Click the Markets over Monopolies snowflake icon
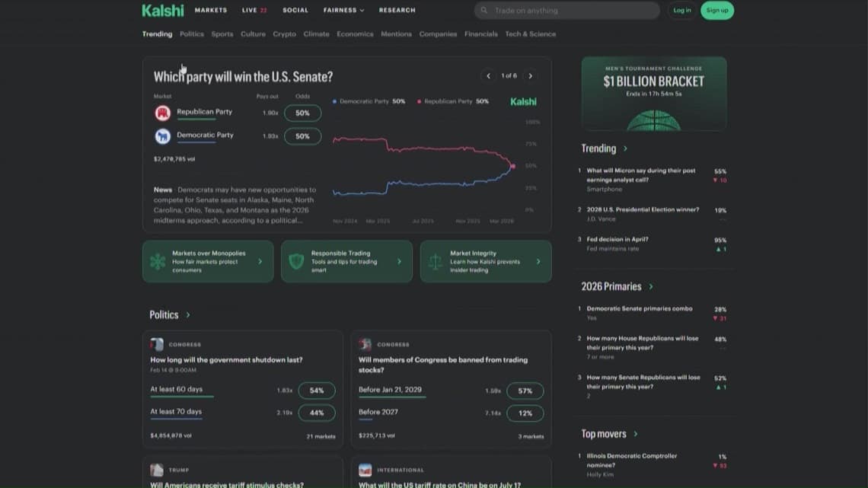This screenshot has width=868, height=488. tap(158, 261)
